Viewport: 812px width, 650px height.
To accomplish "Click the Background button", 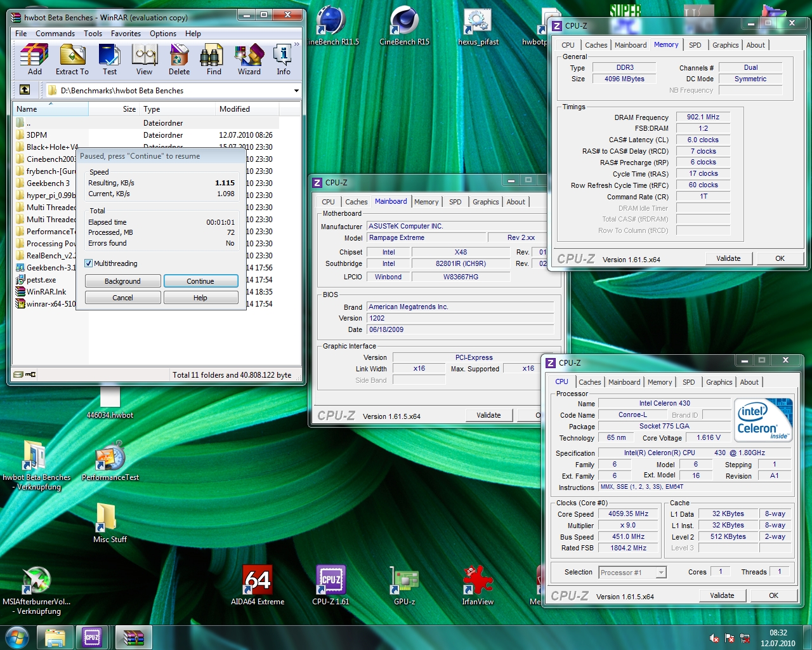I will point(122,281).
